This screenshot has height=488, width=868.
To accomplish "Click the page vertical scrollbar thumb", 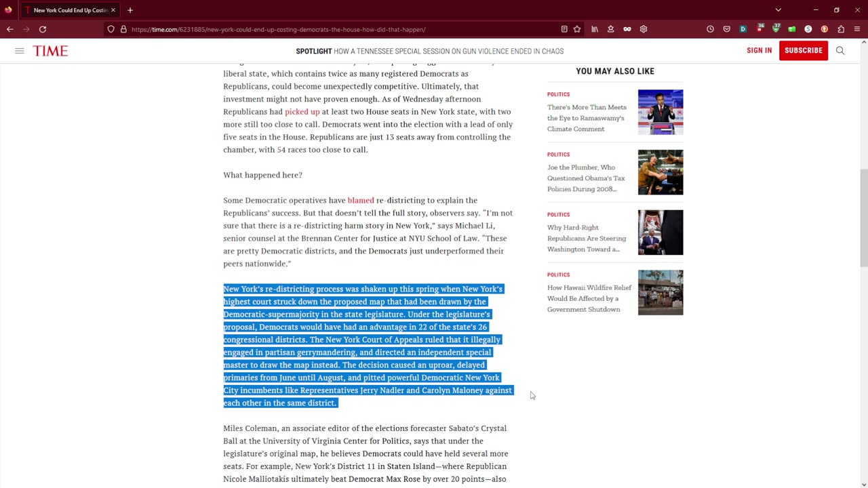I will [x=863, y=218].
